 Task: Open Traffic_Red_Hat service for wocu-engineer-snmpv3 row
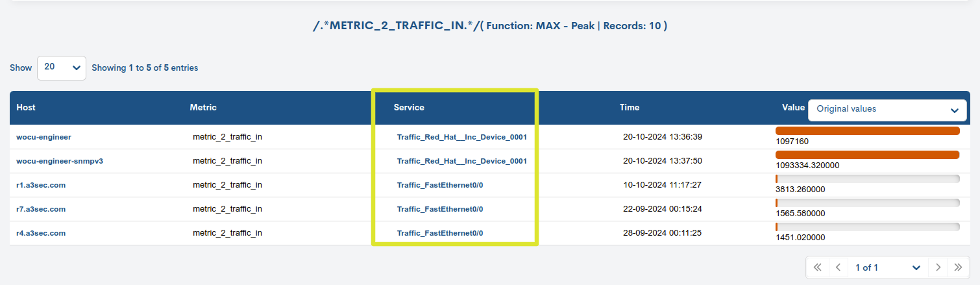[461, 161]
